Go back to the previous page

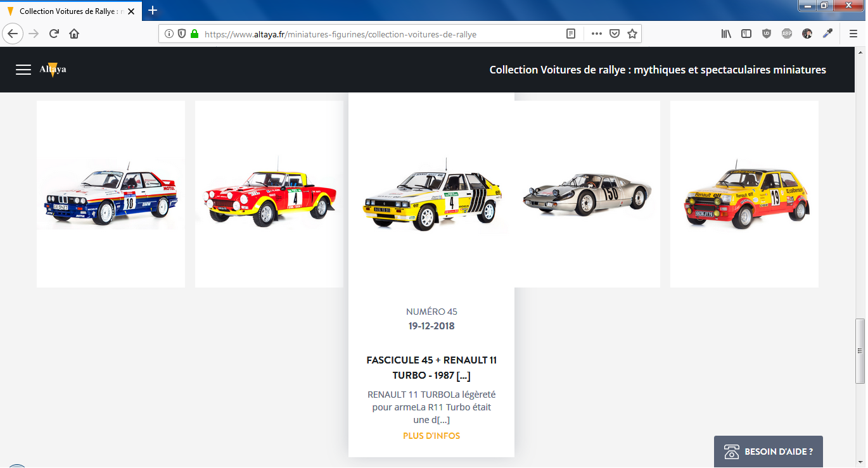pyautogui.click(x=13, y=34)
